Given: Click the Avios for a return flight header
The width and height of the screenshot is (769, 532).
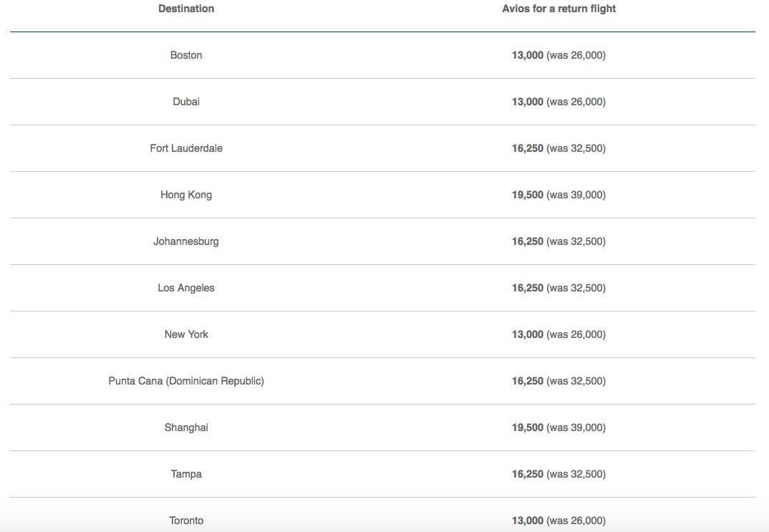Looking at the screenshot, I should click(558, 9).
